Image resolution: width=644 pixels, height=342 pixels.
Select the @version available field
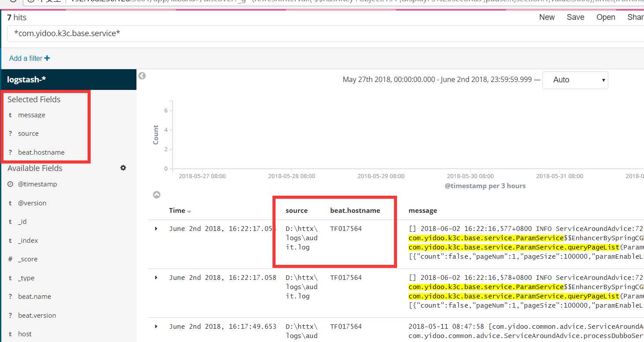tap(32, 203)
